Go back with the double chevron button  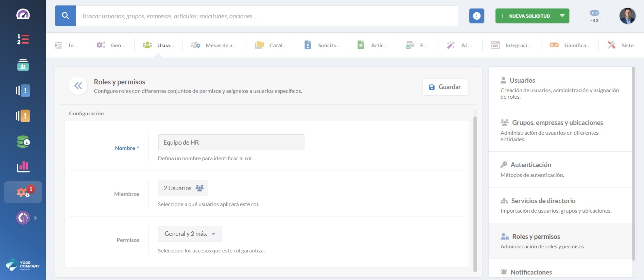78,86
